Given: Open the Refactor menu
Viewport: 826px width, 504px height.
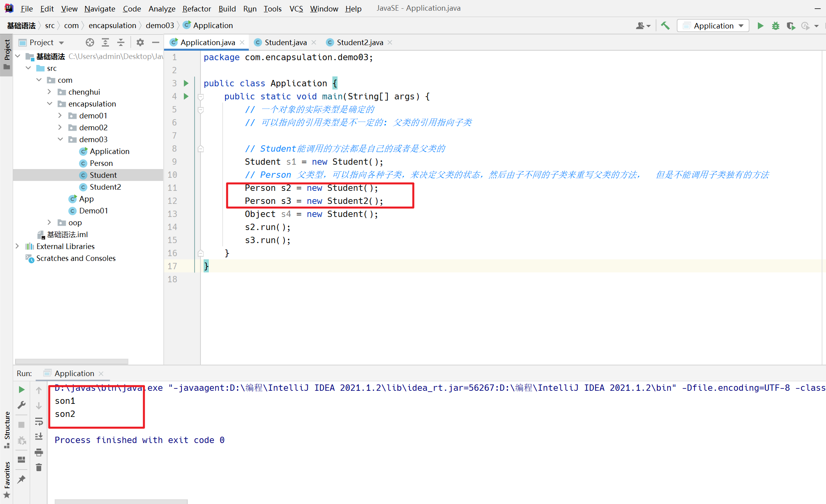Looking at the screenshot, I should pos(196,9).
